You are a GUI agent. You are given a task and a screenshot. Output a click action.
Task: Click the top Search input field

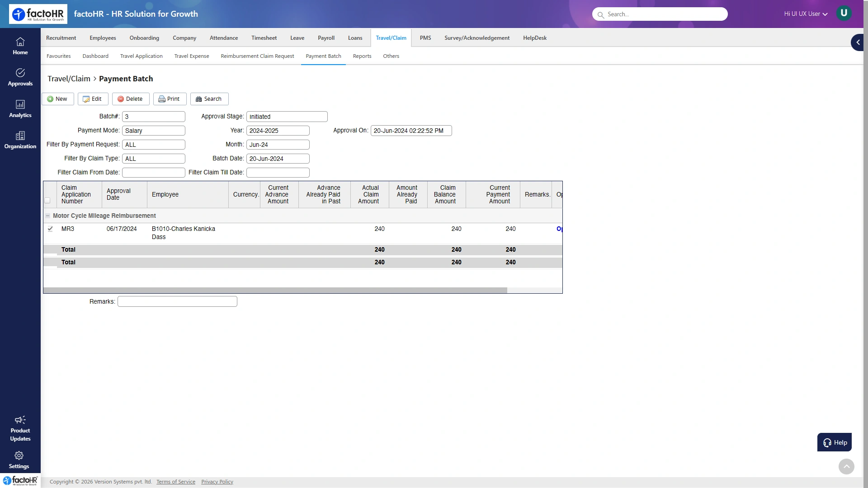click(x=660, y=14)
